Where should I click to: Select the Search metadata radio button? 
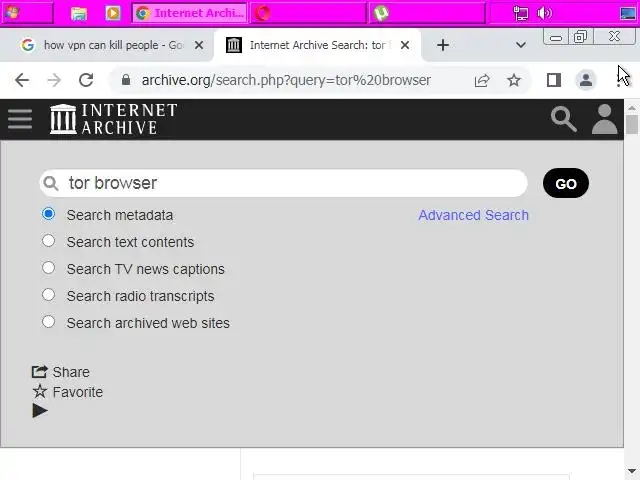coord(48,214)
